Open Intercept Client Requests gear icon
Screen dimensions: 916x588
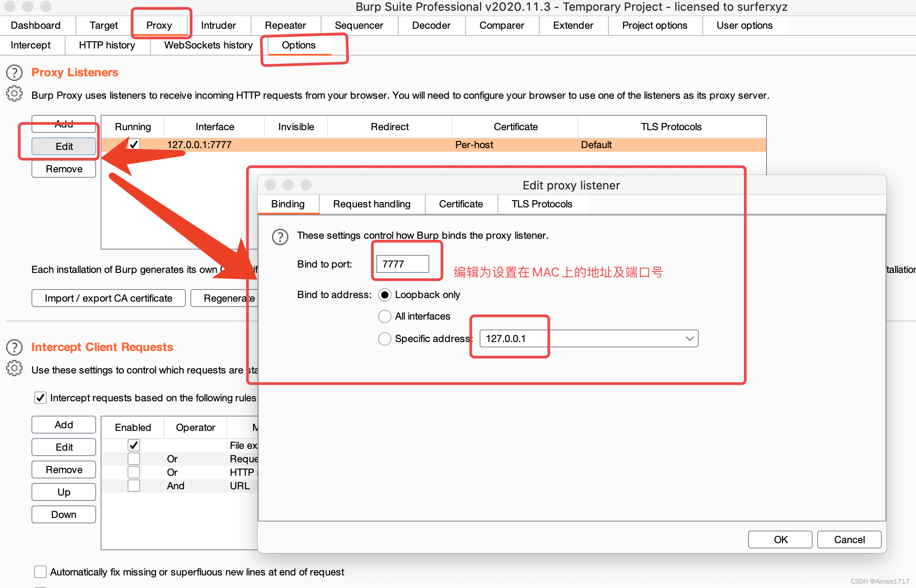14,368
